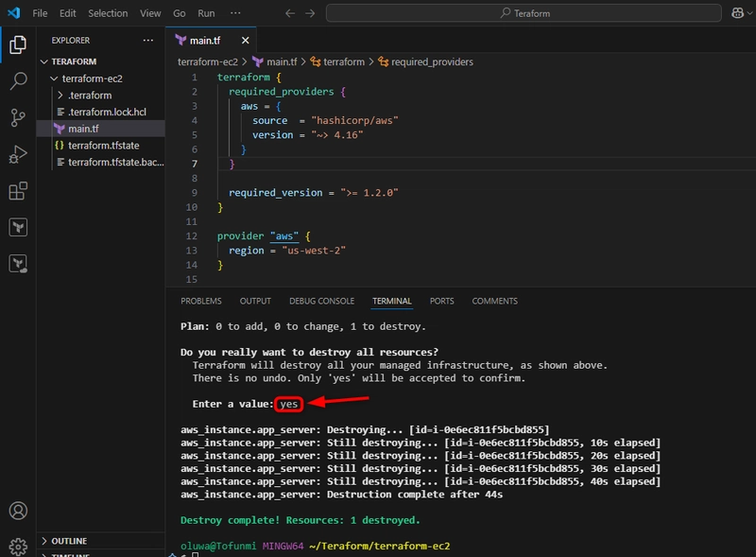Image resolution: width=756 pixels, height=557 pixels.
Task: Click "Destroy complete! Resources: 1 destroyed." text
Action: tap(300, 520)
